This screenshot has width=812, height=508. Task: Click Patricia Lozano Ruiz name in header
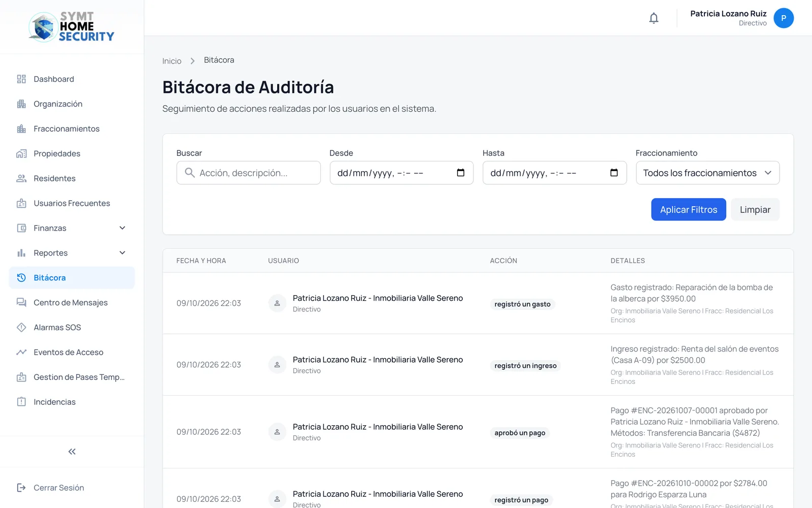click(x=728, y=14)
